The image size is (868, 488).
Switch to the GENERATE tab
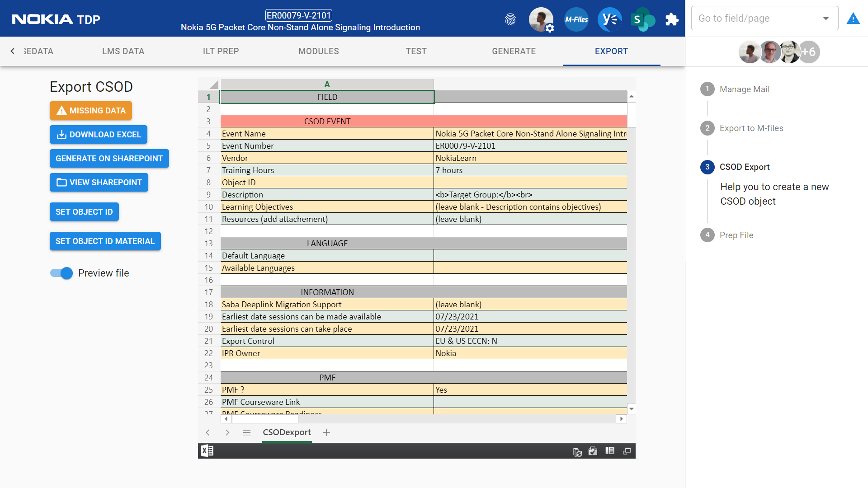click(x=514, y=52)
